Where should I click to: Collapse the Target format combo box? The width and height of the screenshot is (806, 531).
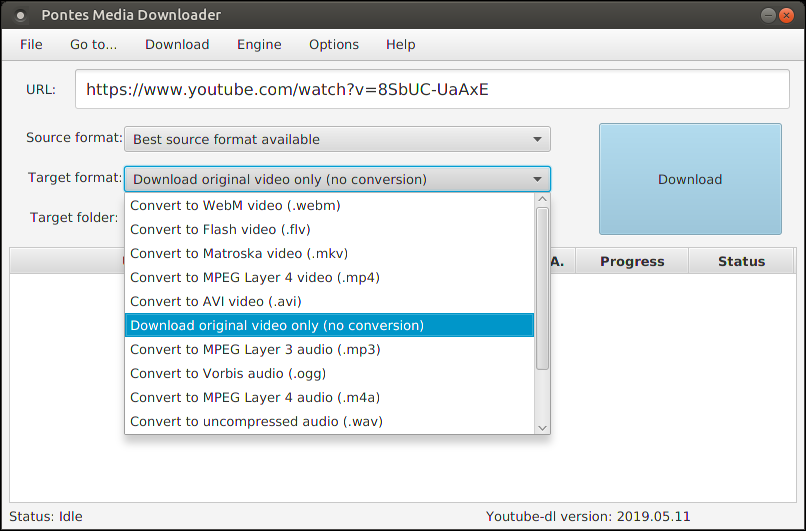pos(336,180)
